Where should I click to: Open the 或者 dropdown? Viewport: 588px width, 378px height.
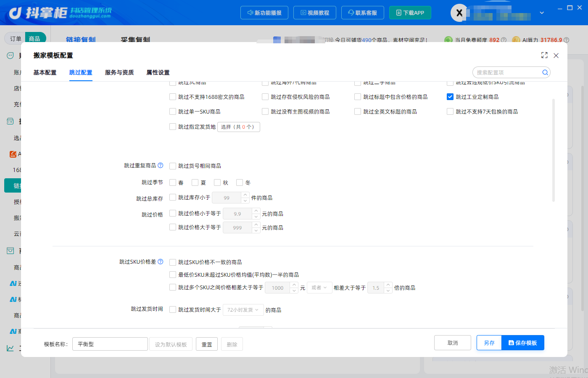[x=320, y=288]
